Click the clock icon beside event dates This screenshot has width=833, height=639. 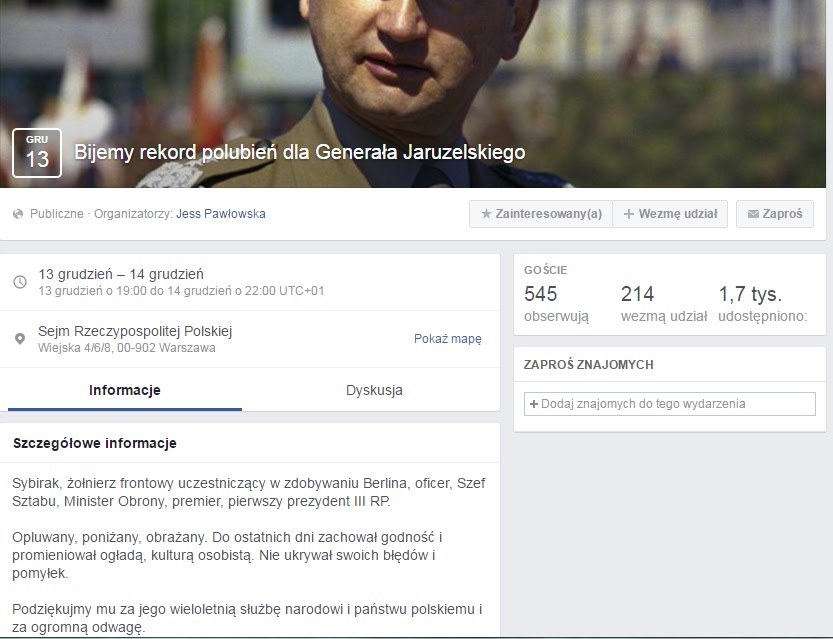(x=20, y=282)
